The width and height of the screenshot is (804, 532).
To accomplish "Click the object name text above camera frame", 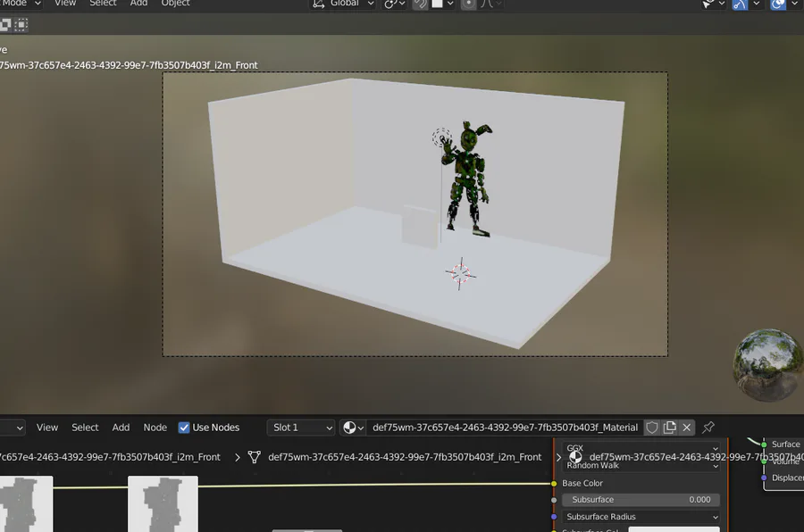I will [129, 65].
